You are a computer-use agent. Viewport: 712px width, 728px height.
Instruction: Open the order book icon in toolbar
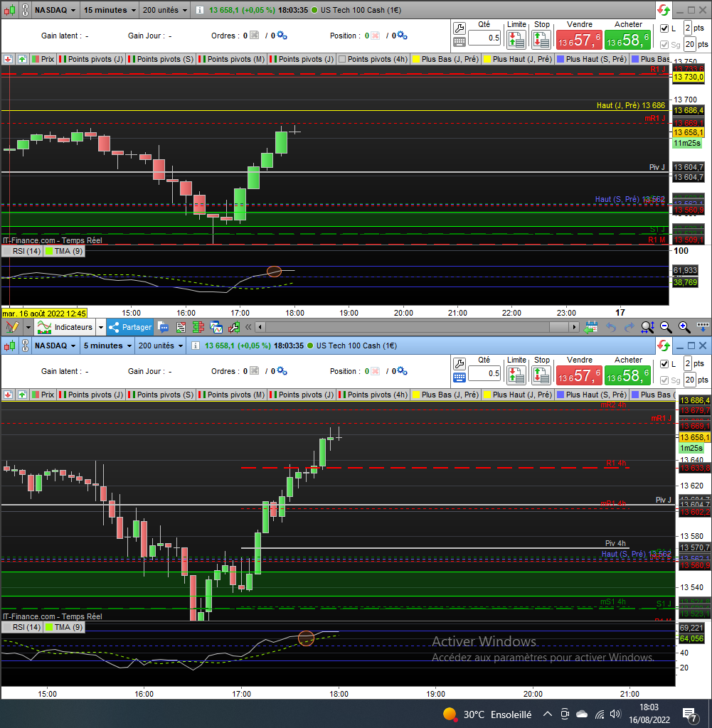[x=198, y=327]
